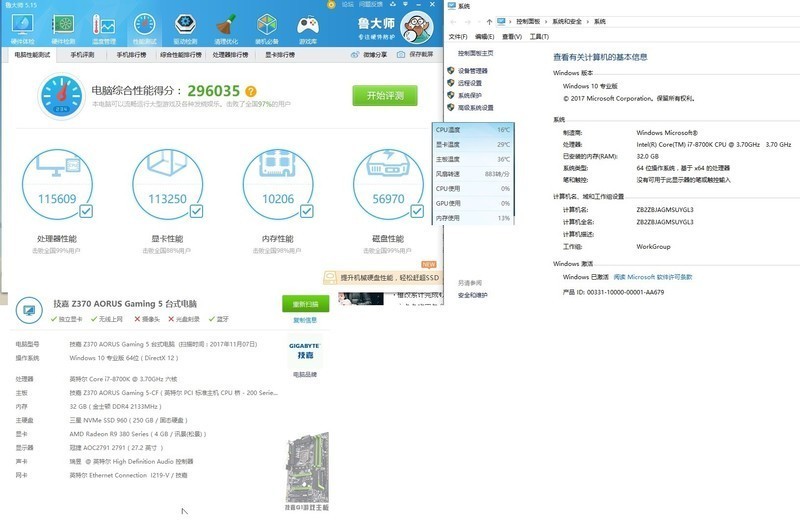Click shield icon beside 系统保护

451,95
